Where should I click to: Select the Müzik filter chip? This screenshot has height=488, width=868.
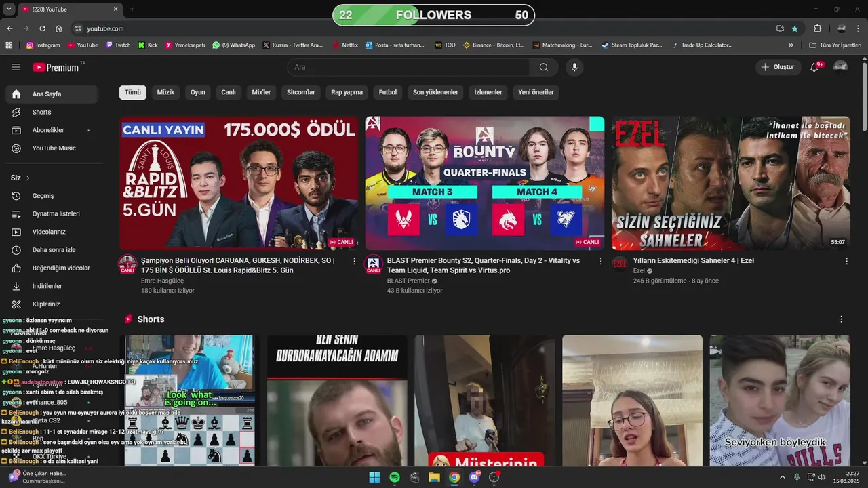click(165, 92)
